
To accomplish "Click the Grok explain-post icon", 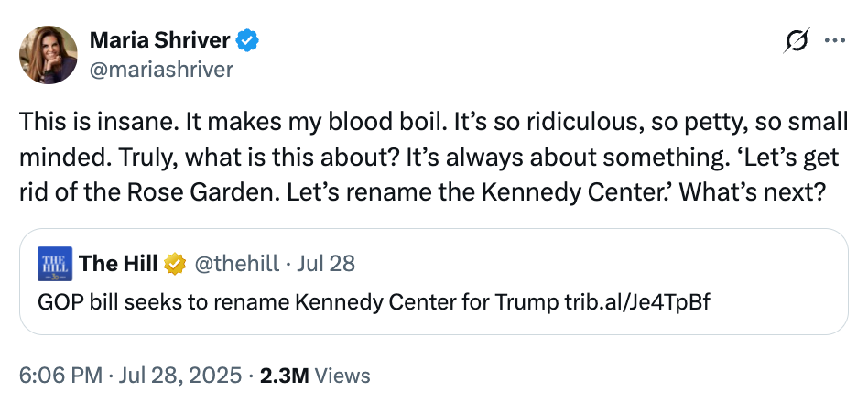I will (797, 41).
